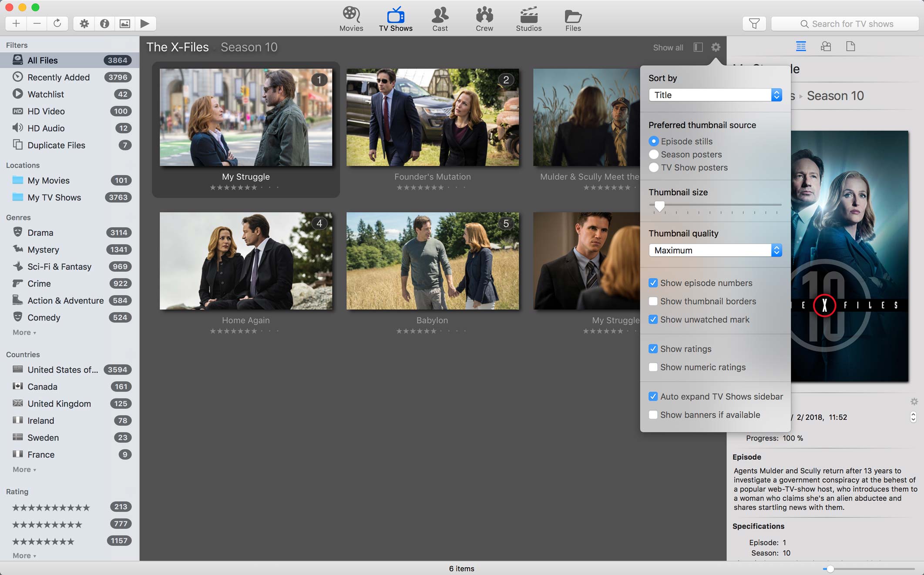Image resolution: width=924 pixels, height=575 pixels.
Task: Click the remove (minus) toolbar button
Action: 37,23
